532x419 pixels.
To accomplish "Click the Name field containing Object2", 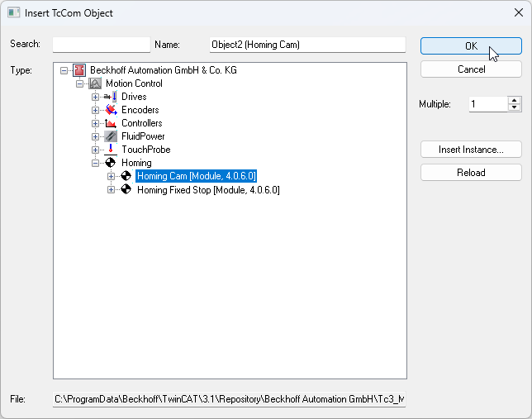I will point(307,45).
